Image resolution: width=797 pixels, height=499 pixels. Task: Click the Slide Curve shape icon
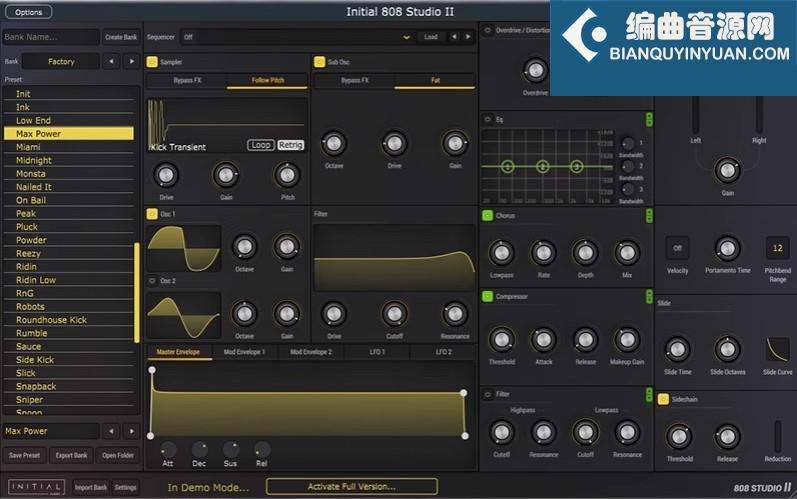(777, 350)
